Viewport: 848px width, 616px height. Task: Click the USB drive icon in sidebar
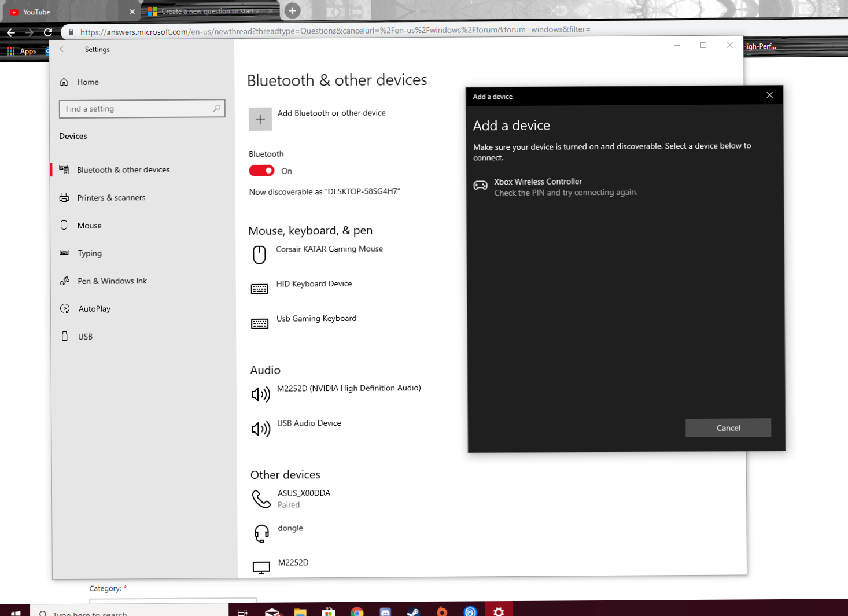tap(65, 336)
